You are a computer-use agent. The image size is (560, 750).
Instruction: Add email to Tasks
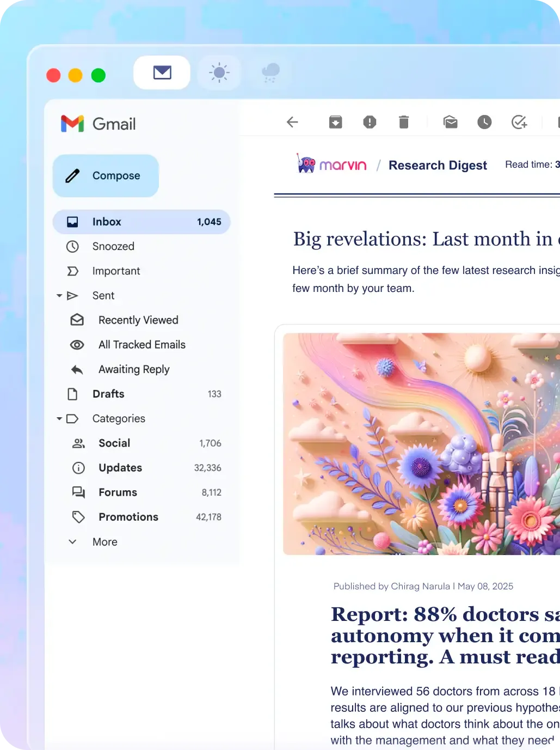[519, 122]
